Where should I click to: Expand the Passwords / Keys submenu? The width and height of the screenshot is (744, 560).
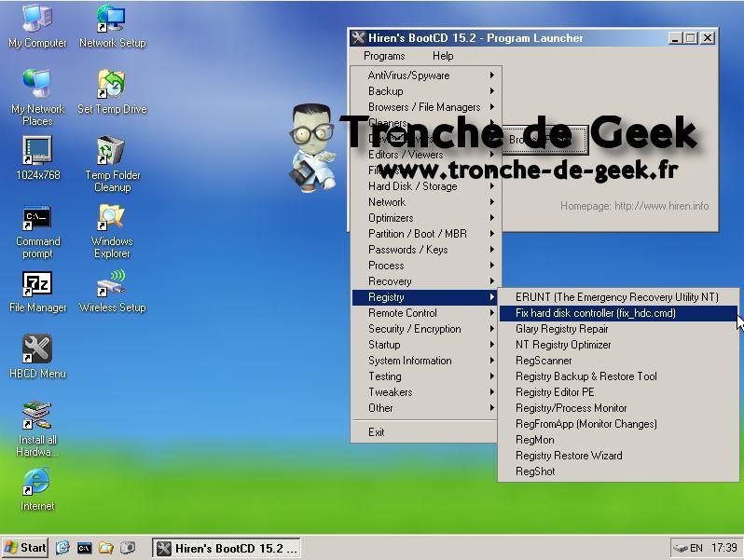pos(426,250)
